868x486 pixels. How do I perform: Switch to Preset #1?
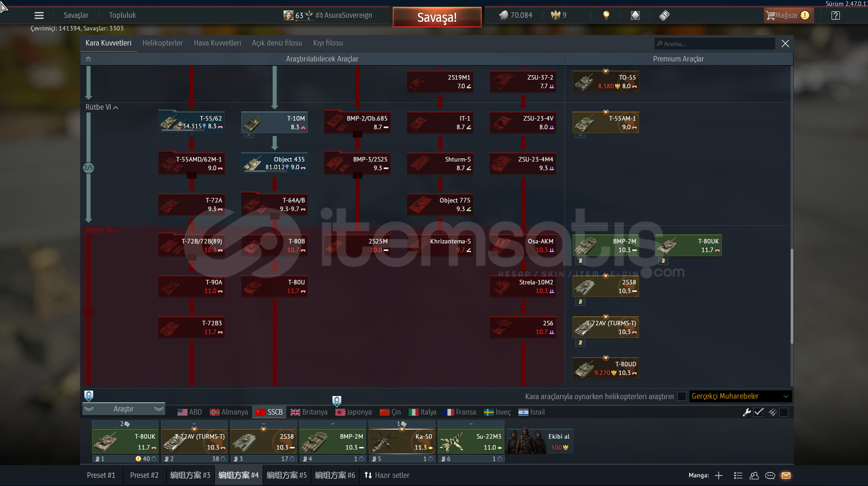click(101, 476)
